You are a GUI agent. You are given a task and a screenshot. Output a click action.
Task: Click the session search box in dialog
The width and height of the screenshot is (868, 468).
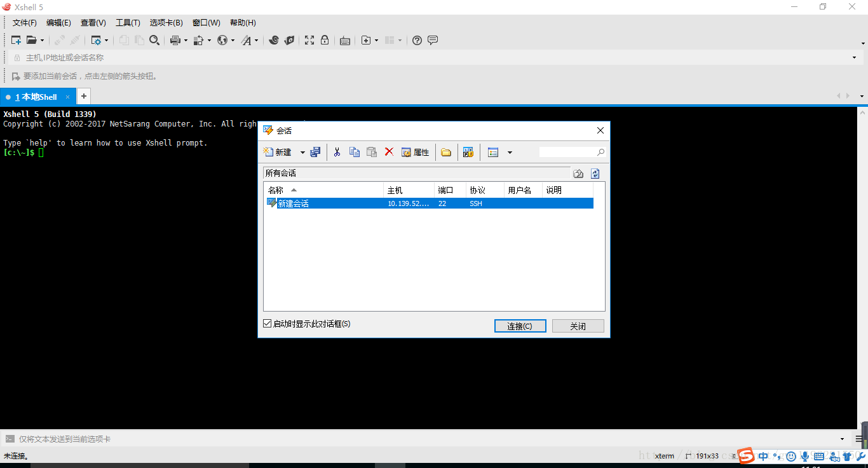tap(572, 152)
